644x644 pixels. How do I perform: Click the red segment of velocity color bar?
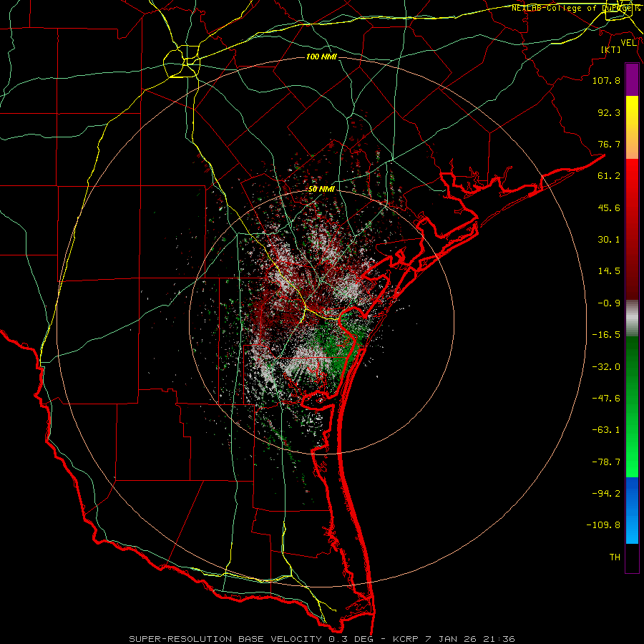coord(632,229)
